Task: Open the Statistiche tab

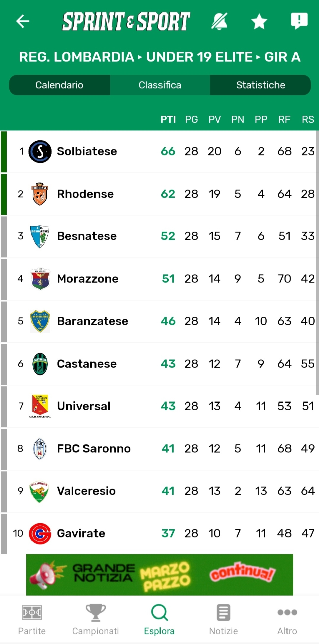Action: [260, 85]
